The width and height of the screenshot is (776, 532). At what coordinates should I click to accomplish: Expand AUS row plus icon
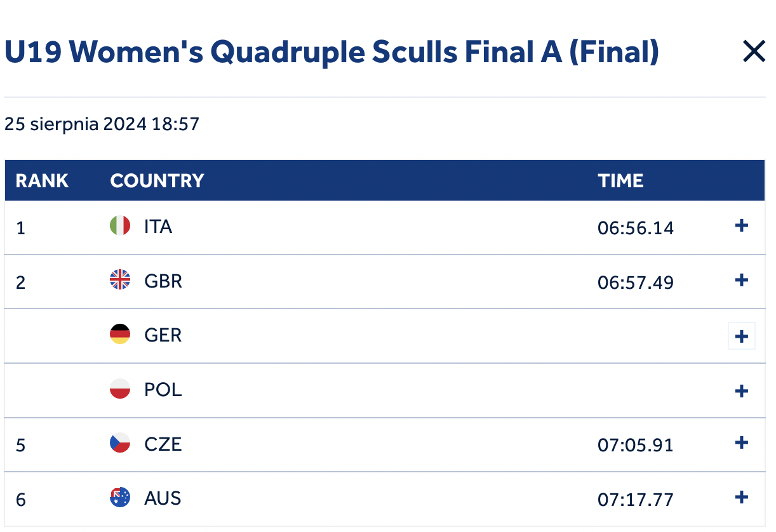(741, 497)
